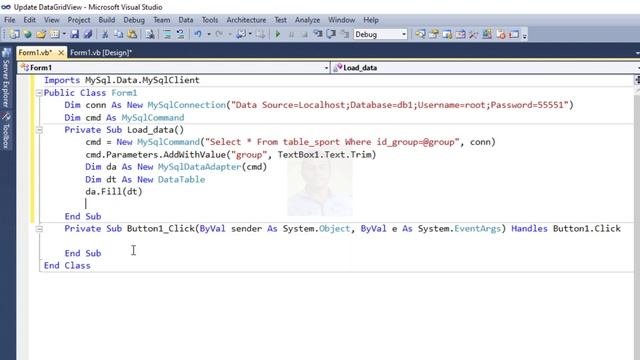Click the Uncomment selected lines icon

point(180,34)
